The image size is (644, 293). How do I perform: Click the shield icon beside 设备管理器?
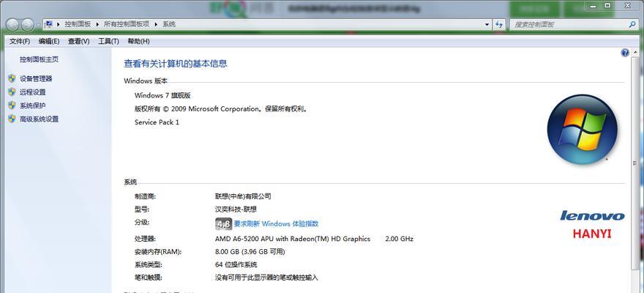point(12,78)
